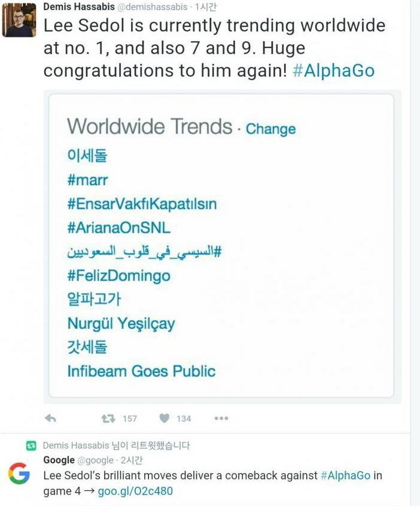Viewport: 420px width, 506px height.
Task: Click Change next to Worldwide Trends
Action: (270, 129)
